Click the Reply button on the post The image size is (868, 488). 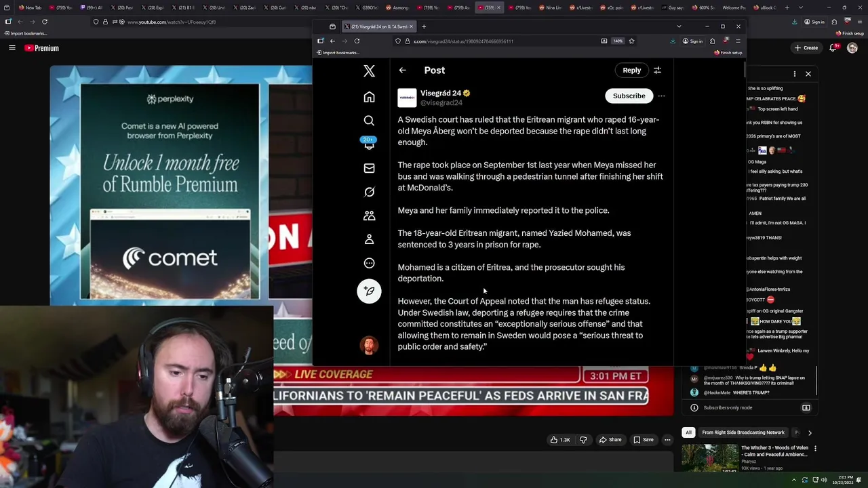click(631, 70)
